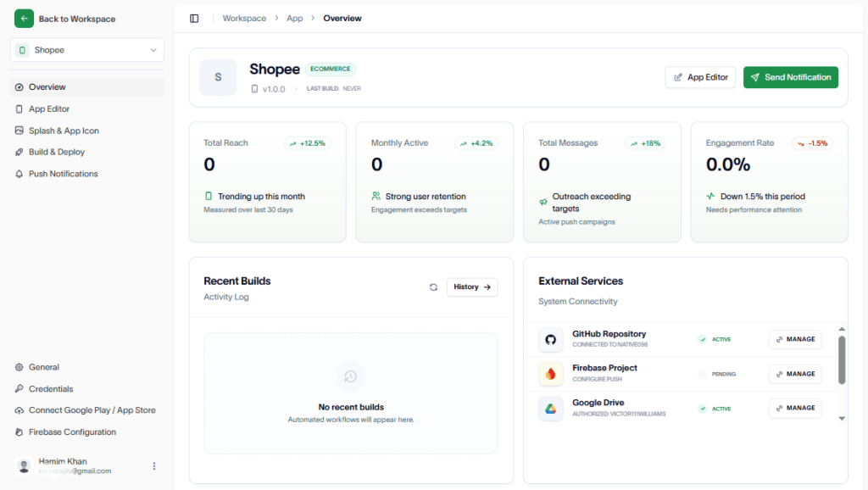This screenshot has height=490, width=868.
Task: Open Splash & App Icon settings
Action: tap(87, 131)
